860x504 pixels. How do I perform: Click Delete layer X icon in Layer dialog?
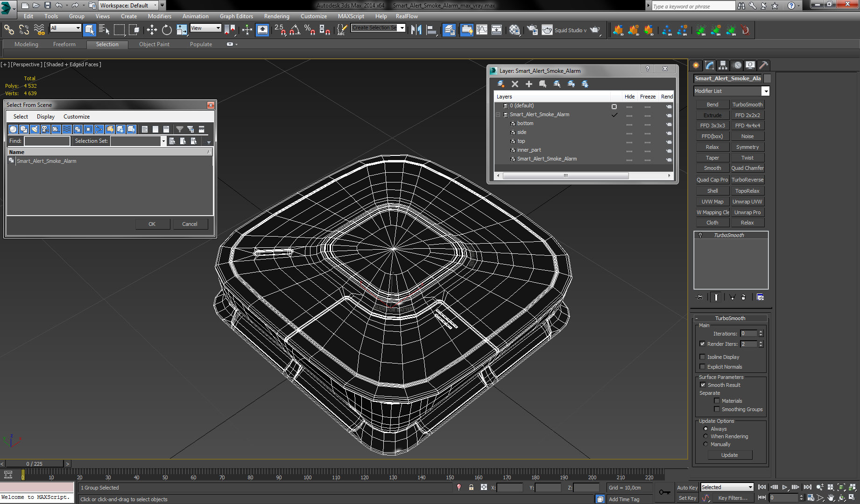tap(515, 84)
